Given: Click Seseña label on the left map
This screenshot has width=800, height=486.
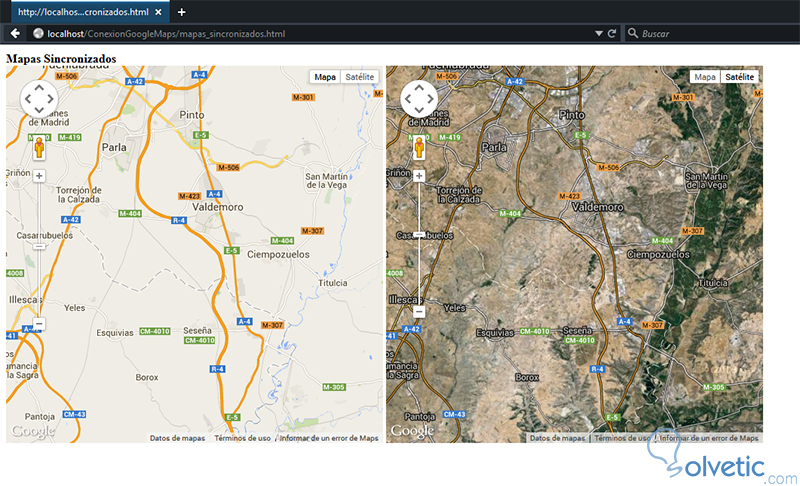Looking at the screenshot, I should 197,330.
